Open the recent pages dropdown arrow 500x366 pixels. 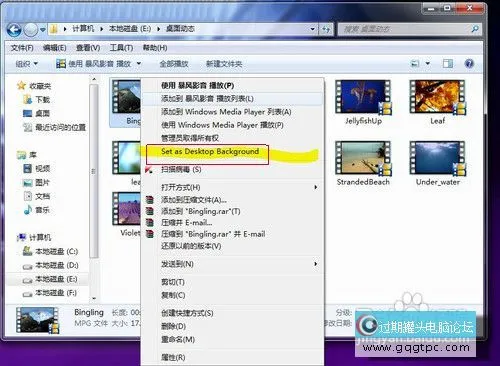[x=43, y=30]
